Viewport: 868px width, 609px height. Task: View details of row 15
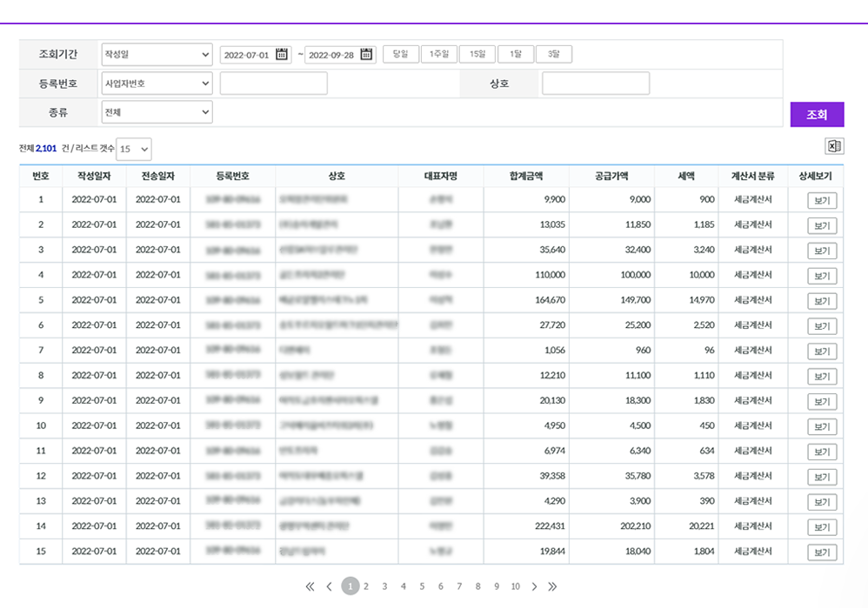[x=821, y=552]
